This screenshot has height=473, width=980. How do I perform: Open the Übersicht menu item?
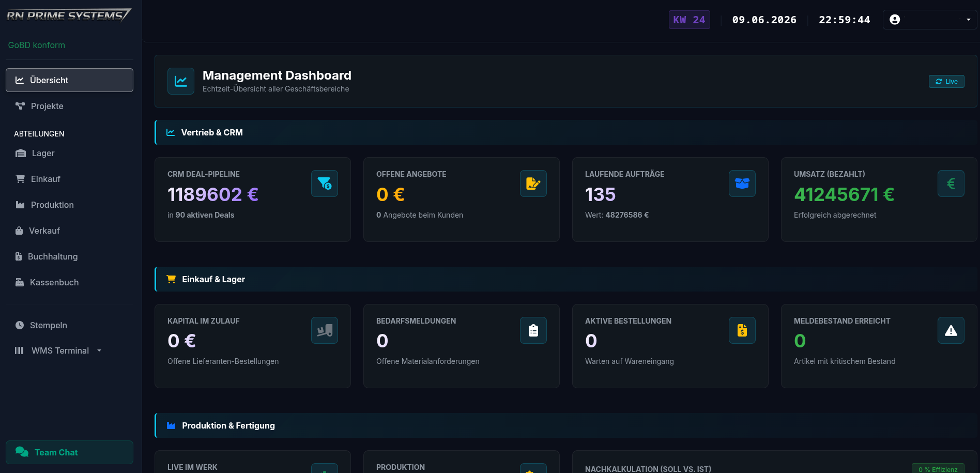click(x=69, y=80)
